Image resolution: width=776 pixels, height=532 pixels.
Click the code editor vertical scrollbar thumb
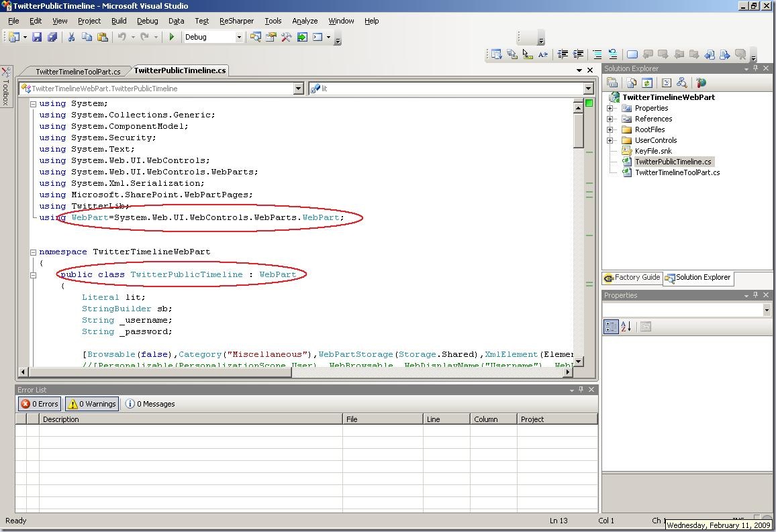(x=578, y=131)
